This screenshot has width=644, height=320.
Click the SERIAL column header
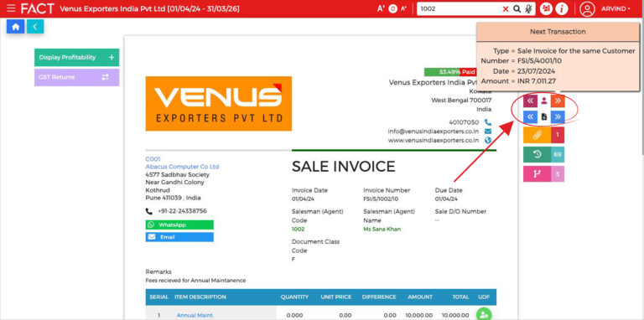159,297
